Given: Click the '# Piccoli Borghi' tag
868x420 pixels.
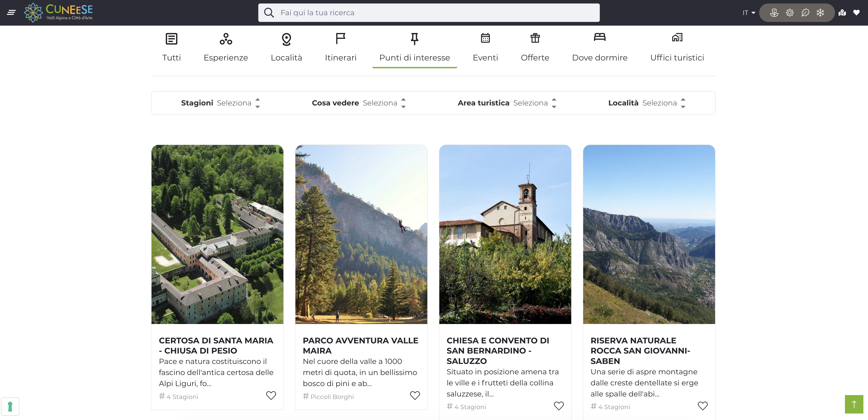Looking at the screenshot, I should point(328,397).
